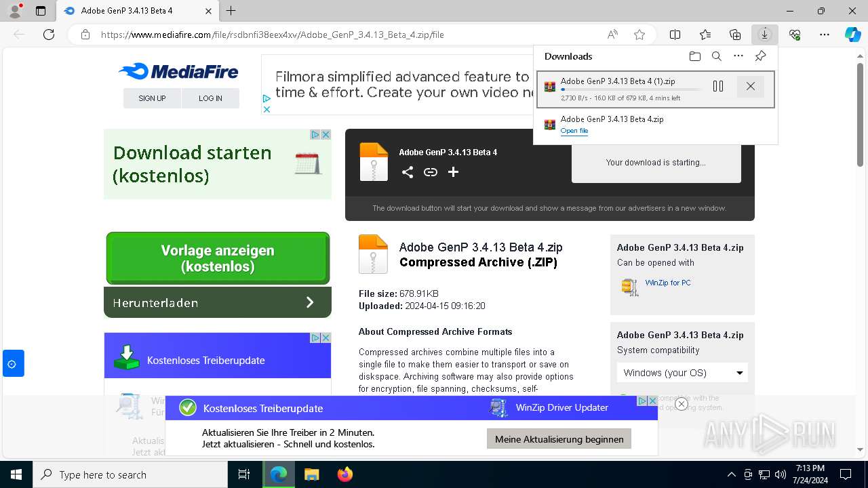View site information lock icon
Image resolution: width=868 pixels, height=488 pixels.
pyautogui.click(x=85, y=35)
